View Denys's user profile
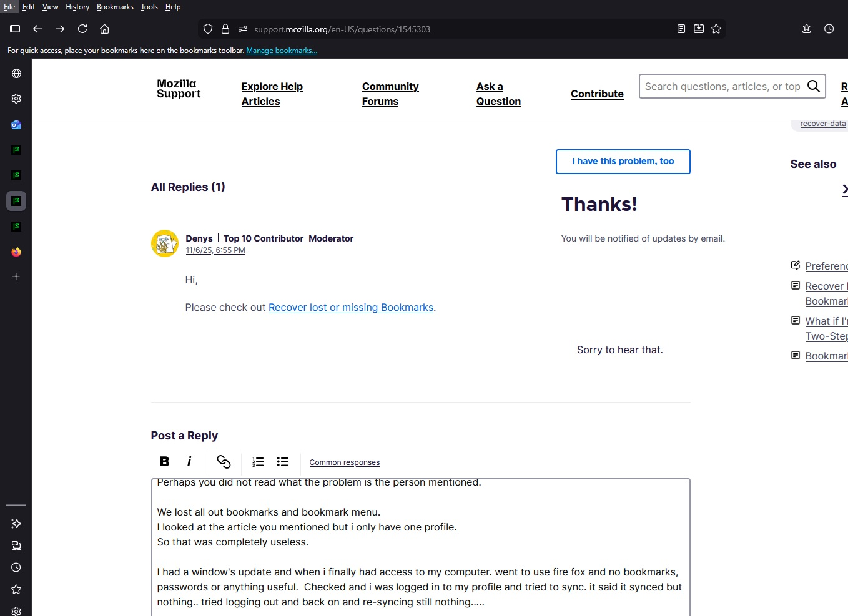The width and height of the screenshot is (848, 616). (199, 238)
